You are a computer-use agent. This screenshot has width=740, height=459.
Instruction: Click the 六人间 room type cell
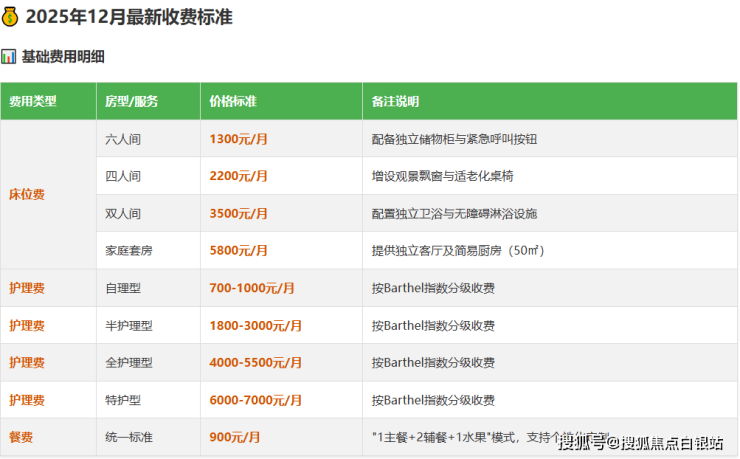click(x=123, y=139)
